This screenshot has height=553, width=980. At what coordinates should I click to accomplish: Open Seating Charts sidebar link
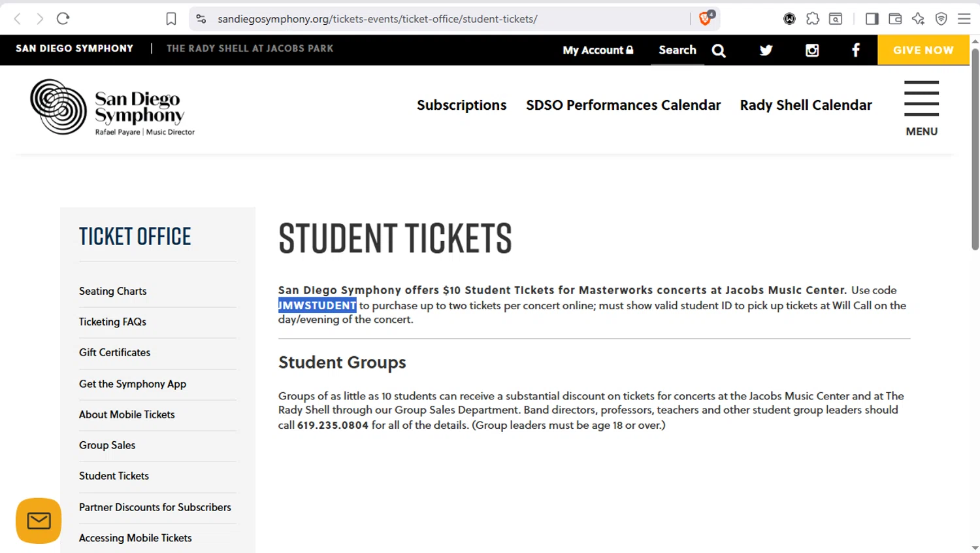coord(112,291)
